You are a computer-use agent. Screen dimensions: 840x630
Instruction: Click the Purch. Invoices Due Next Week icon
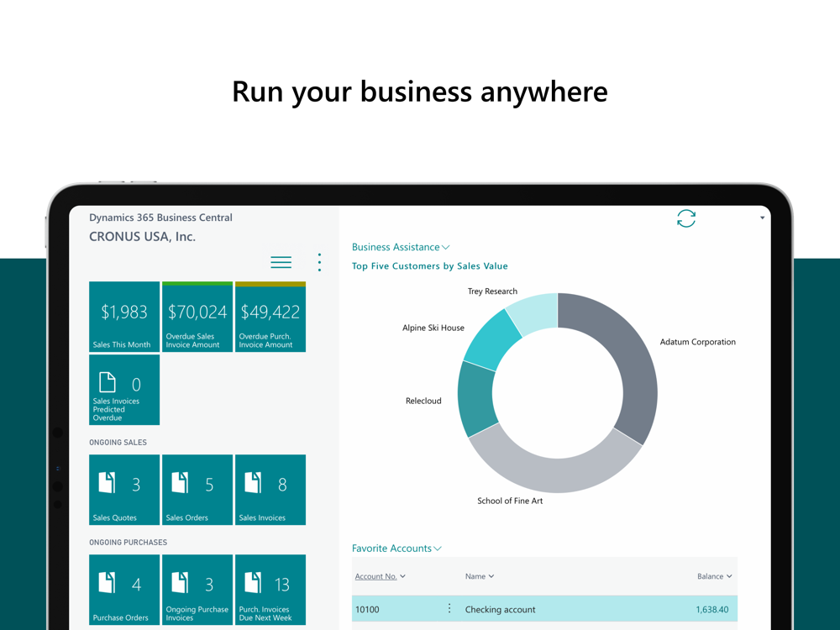pyautogui.click(x=253, y=582)
